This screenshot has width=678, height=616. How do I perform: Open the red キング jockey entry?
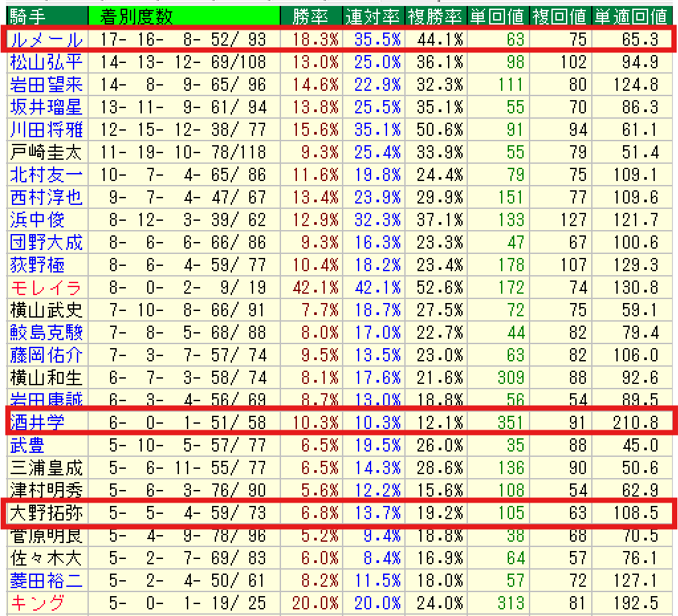point(37,603)
